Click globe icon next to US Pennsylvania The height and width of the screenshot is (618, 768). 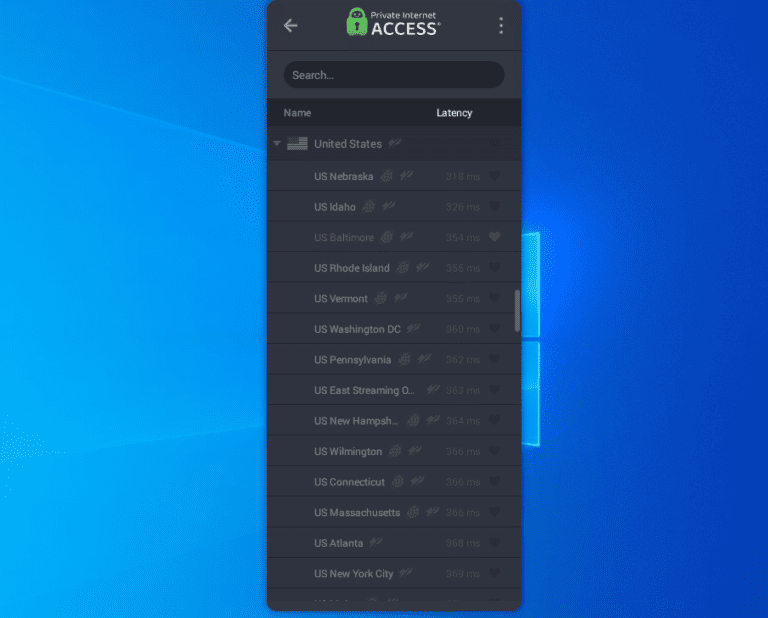click(x=404, y=359)
